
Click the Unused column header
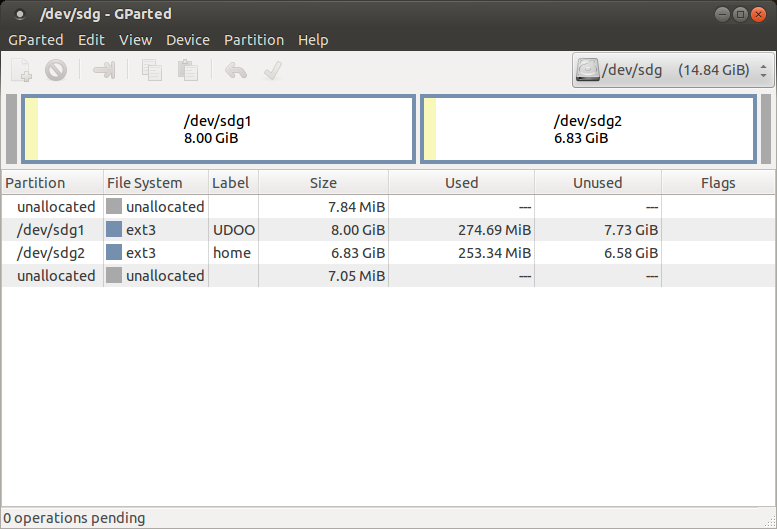[x=598, y=183]
